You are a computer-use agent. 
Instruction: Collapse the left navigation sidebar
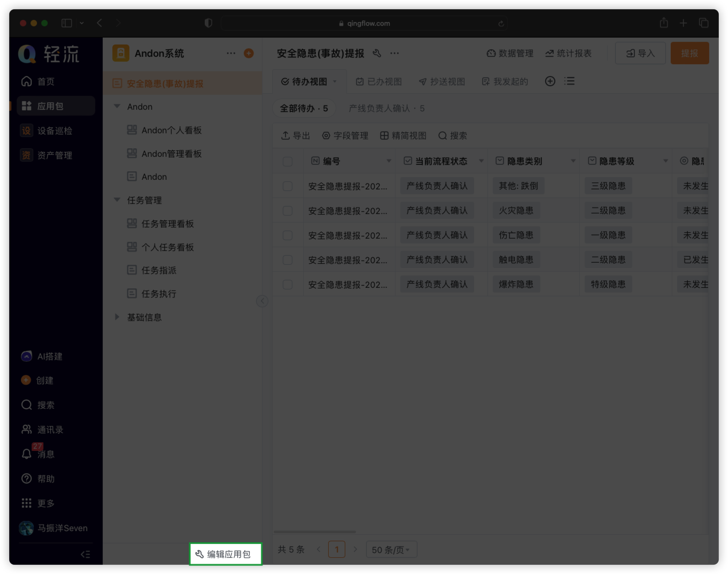click(x=85, y=554)
